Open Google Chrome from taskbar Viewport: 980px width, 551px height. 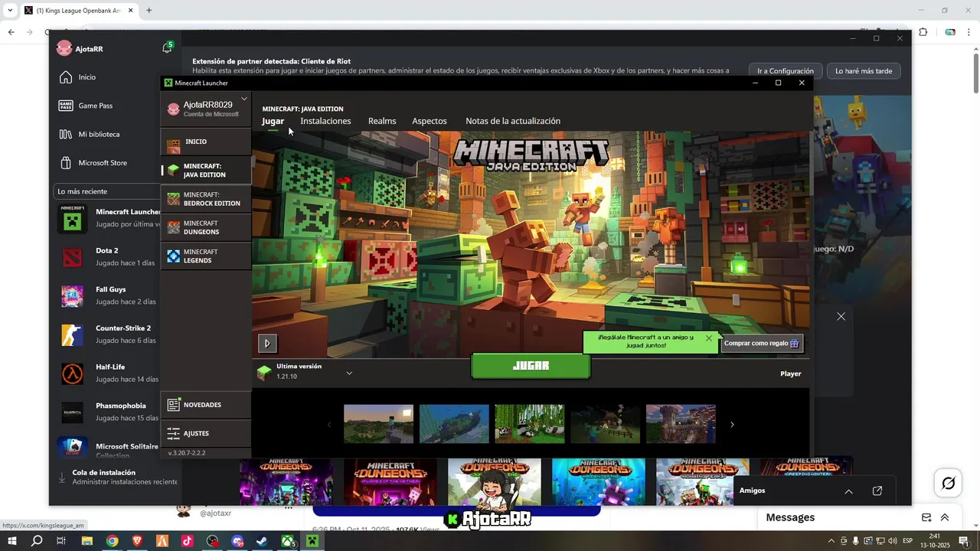[x=112, y=541]
